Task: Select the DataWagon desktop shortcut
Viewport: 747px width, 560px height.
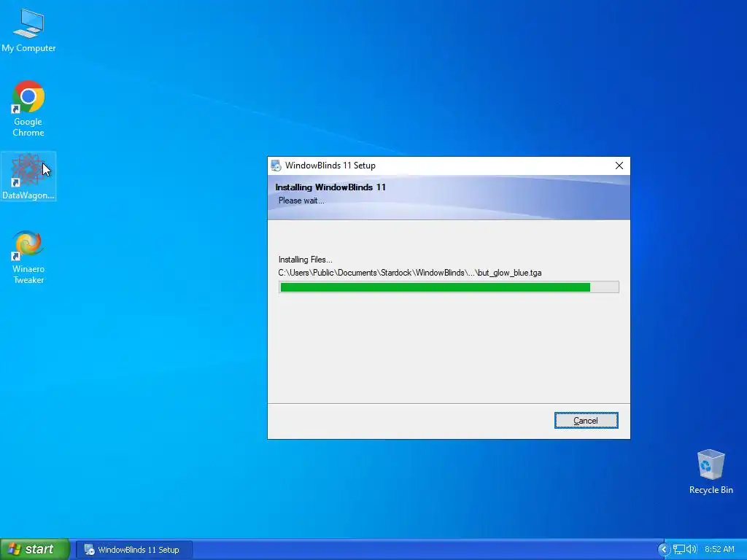Action: [x=28, y=176]
